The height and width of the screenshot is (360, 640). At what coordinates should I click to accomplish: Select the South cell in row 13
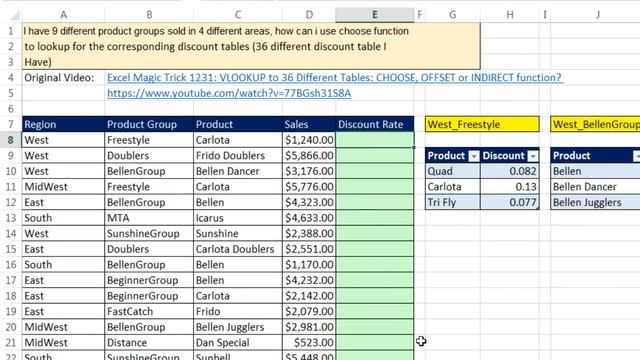pyautogui.click(x=63, y=218)
